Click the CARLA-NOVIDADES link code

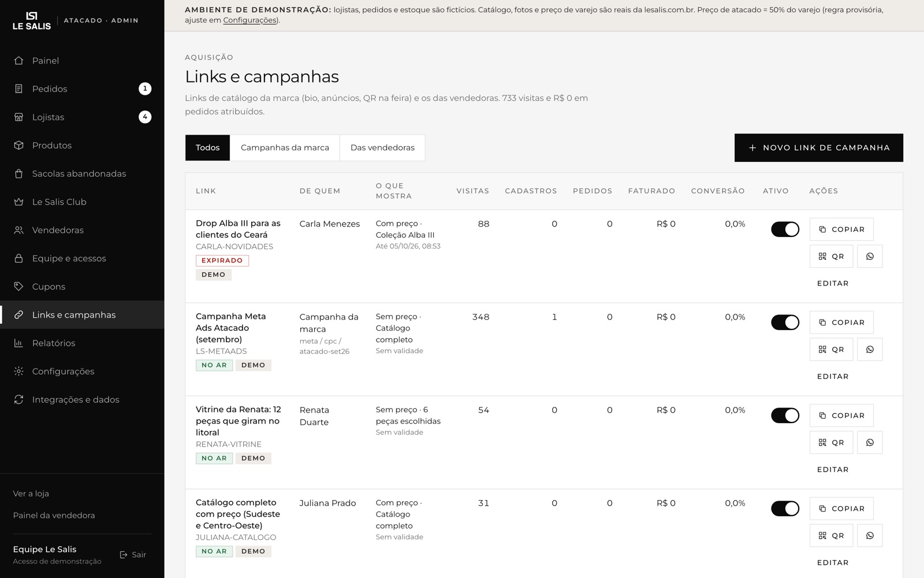click(x=234, y=247)
